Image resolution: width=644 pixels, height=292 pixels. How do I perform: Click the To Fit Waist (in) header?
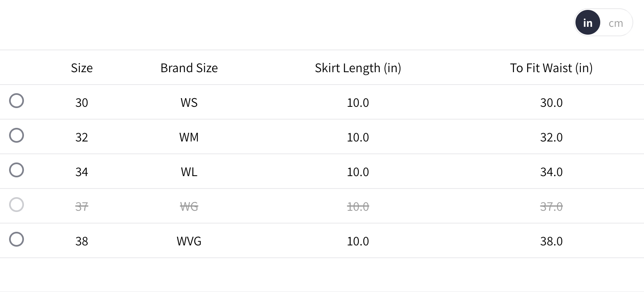551,68
